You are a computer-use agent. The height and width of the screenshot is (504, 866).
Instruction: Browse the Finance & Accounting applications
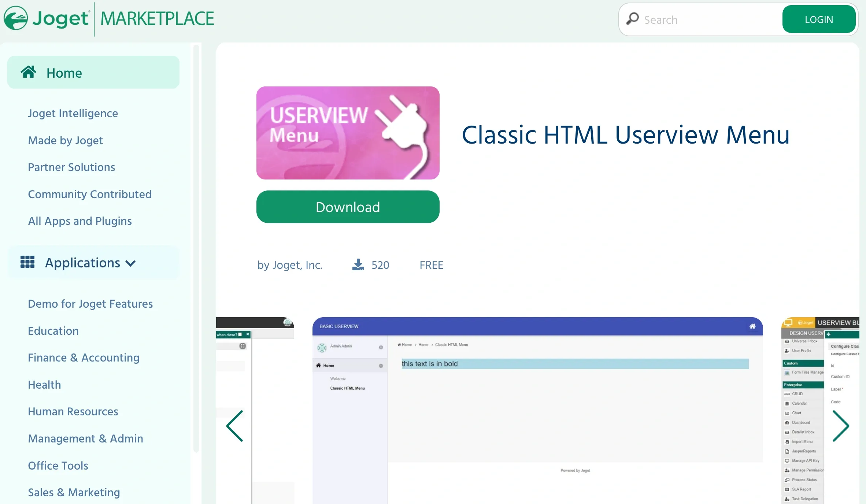click(x=84, y=358)
